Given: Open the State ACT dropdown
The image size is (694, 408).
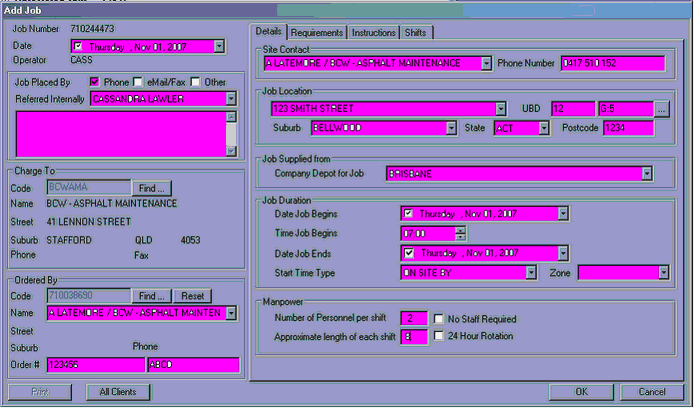Looking at the screenshot, I should click(x=544, y=128).
